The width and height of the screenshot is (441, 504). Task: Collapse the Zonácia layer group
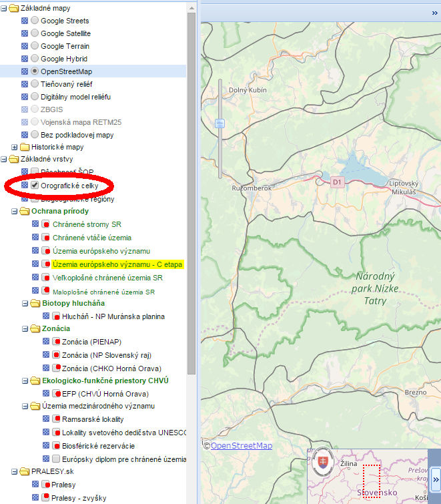click(25, 329)
